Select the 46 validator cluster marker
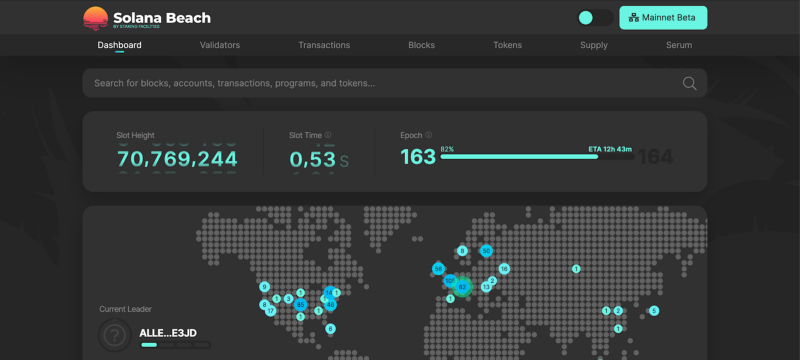The height and width of the screenshot is (360, 800). [x=330, y=305]
